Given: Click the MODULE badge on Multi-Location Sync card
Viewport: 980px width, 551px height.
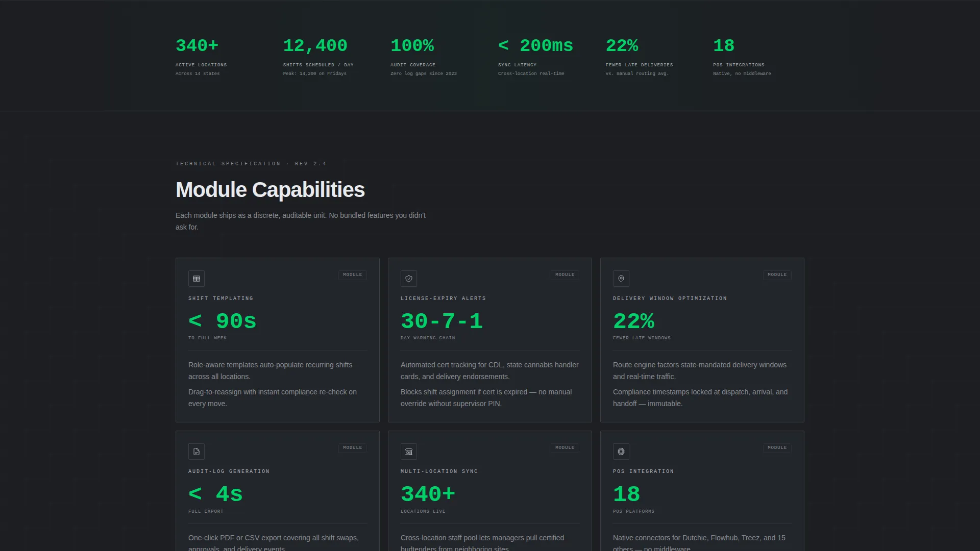Looking at the screenshot, I should 565,448.
